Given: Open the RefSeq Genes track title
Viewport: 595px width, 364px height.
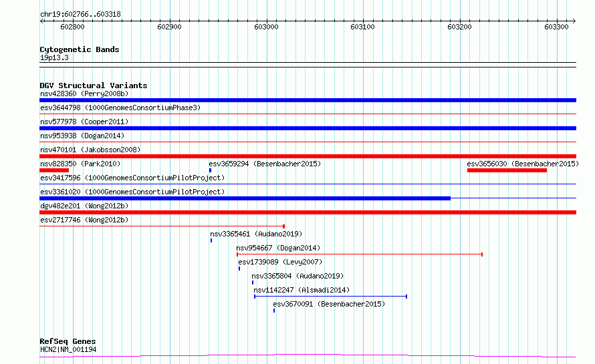Looking at the screenshot, I should (x=68, y=342).
